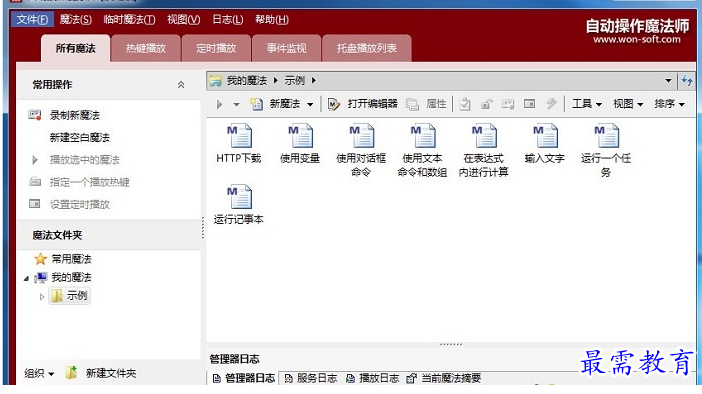
Task: Click 打开编辑器 toolbar button
Action: point(363,104)
